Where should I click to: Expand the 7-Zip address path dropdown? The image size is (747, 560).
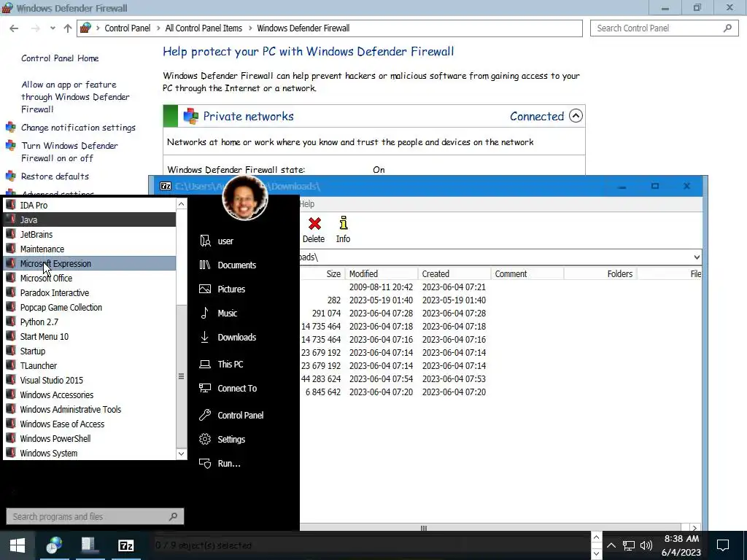click(697, 257)
